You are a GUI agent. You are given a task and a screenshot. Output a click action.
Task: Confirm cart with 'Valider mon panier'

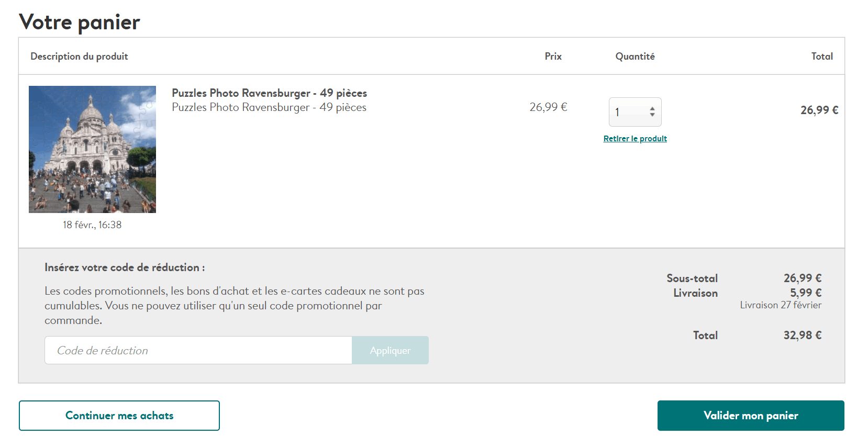pos(750,416)
